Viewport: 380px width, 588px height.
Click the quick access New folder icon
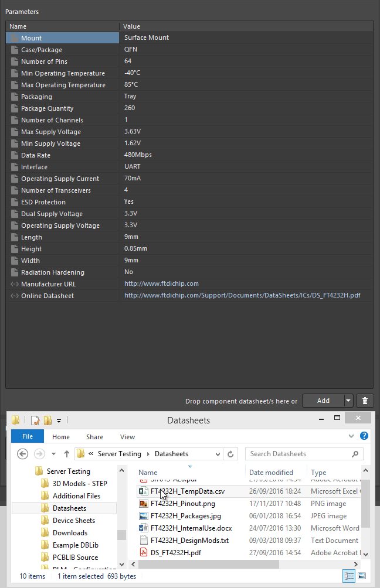(48, 421)
